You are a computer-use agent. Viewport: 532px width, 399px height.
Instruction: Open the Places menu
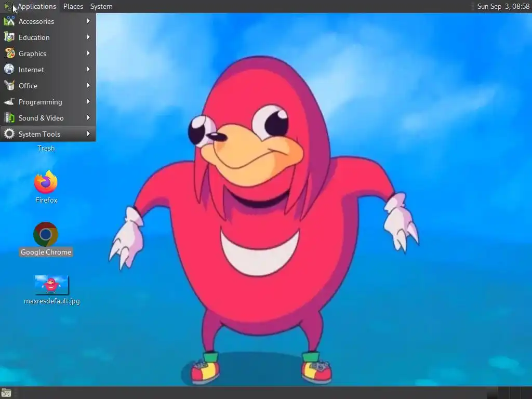click(x=73, y=6)
